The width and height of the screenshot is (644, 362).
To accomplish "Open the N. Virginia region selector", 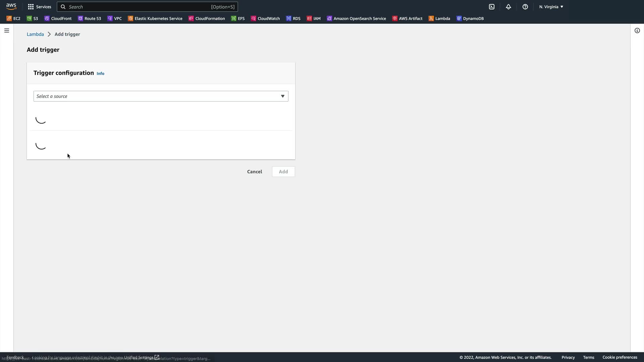I will coord(551,7).
